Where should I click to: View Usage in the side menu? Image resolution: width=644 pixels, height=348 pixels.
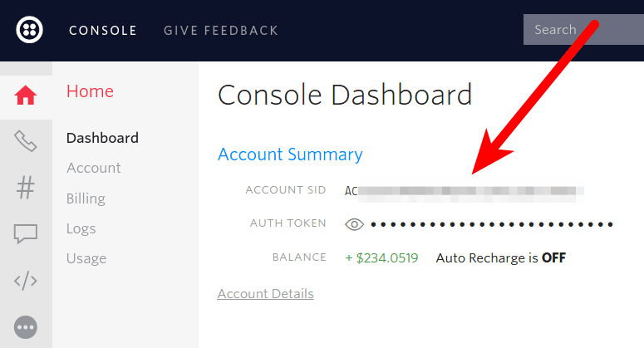coord(86,258)
